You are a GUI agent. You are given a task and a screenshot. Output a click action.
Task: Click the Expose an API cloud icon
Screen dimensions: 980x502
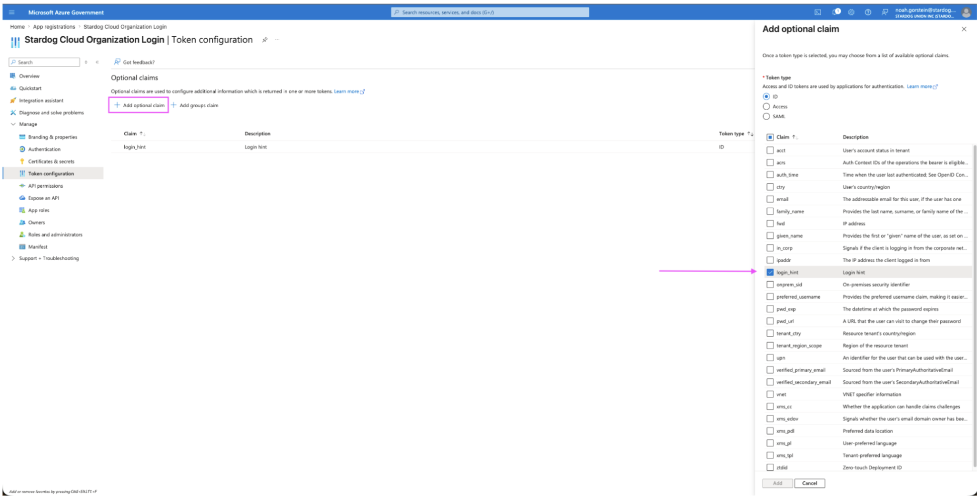(x=22, y=198)
